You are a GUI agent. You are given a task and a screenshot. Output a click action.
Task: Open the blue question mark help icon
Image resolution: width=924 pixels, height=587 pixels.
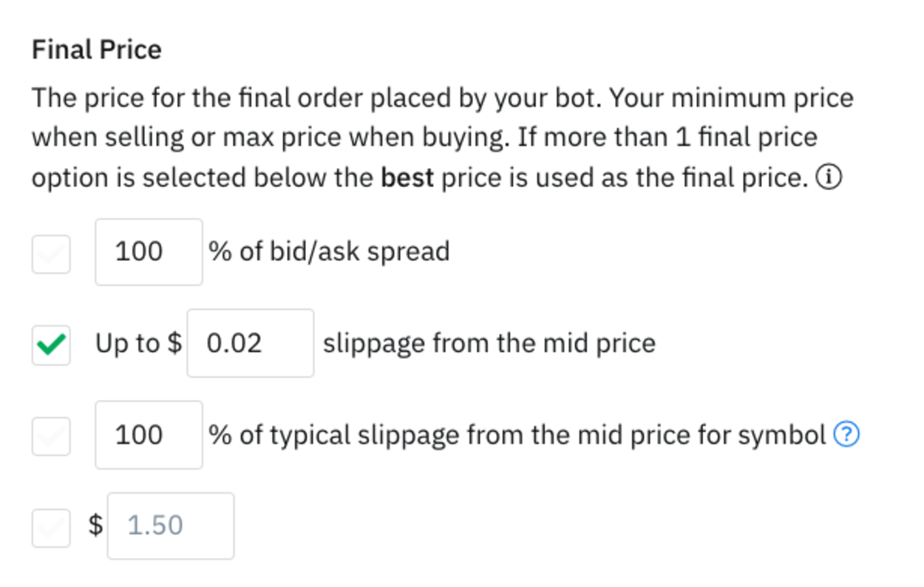(846, 435)
